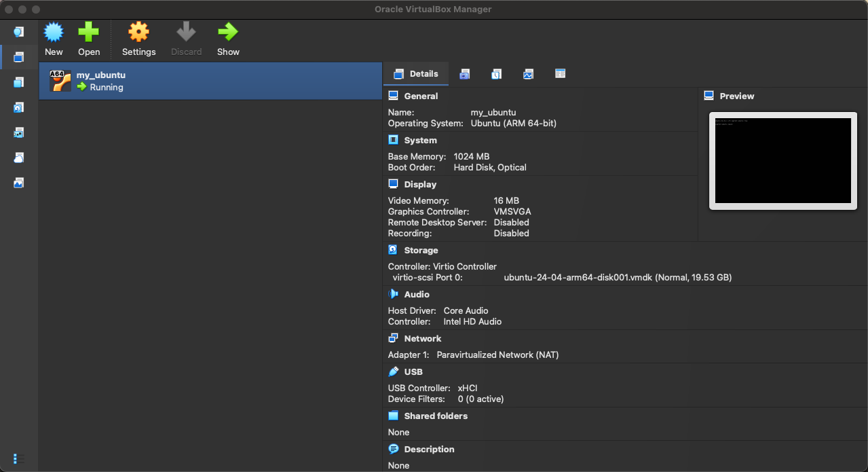Screen dimensions: 868x472
Task: Click the VM preview thumbnail
Action: click(783, 161)
